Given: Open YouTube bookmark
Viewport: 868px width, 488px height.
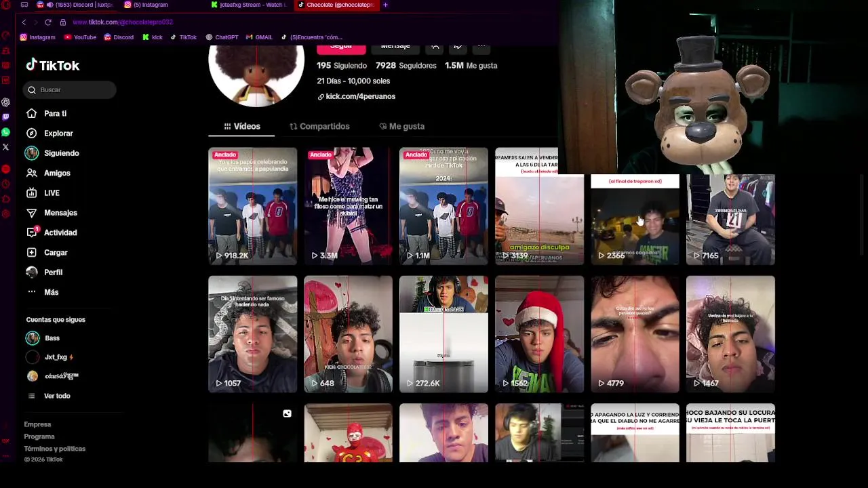Looking at the screenshot, I should click(80, 37).
